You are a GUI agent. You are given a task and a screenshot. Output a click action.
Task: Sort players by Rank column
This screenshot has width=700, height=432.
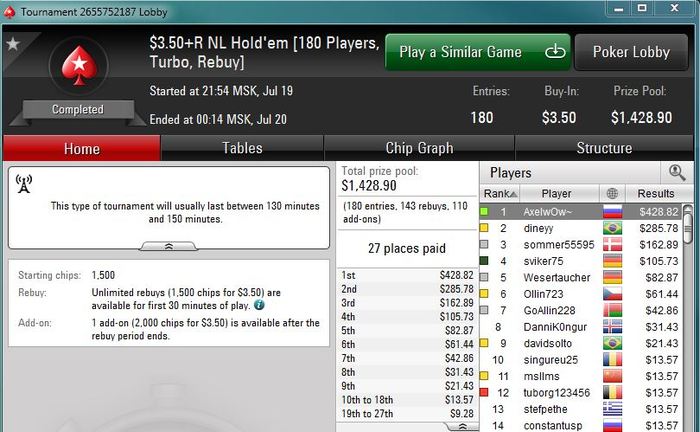coord(500,193)
